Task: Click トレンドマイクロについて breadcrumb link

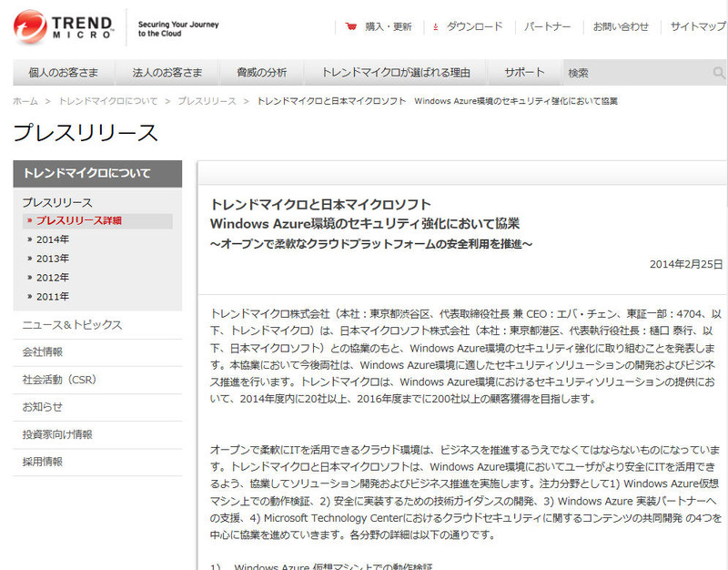Action: [x=107, y=101]
